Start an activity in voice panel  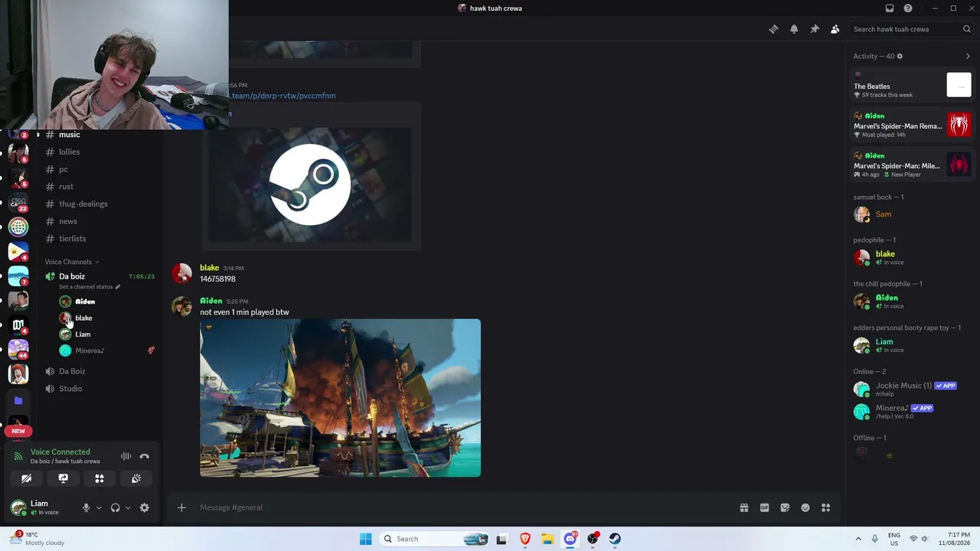point(100,478)
